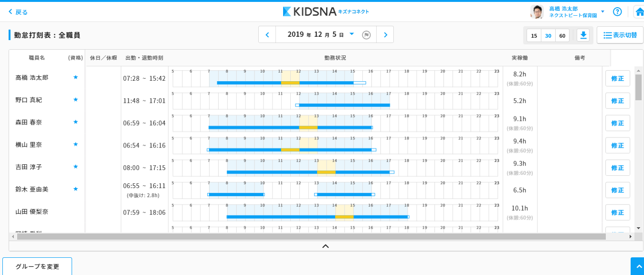Click the flag icon next to the date
Viewport: 644px width, 275px height.
pyautogui.click(x=366, y=35)
